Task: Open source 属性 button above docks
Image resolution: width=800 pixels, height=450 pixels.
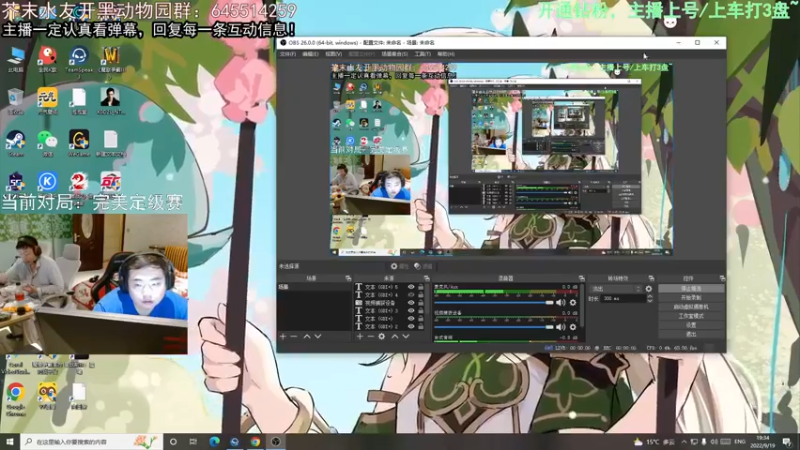Action: (399, 266)
